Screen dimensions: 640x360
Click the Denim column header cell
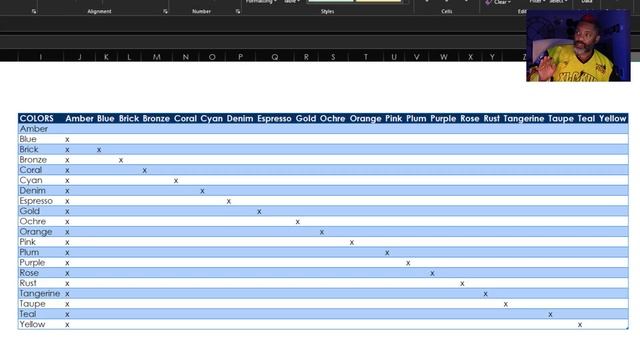(x=240, y=118)
